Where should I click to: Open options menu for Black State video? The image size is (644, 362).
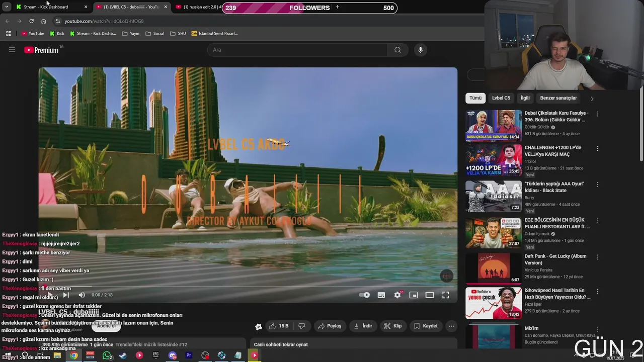598,185
